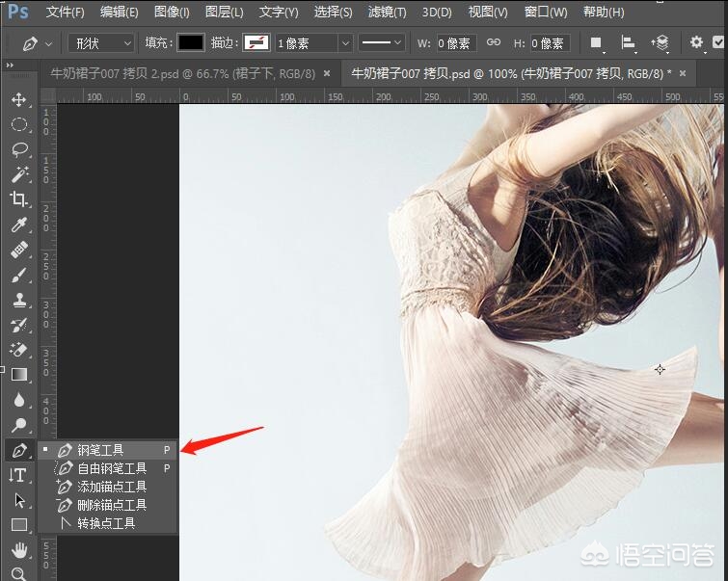728x581 pixels.
Task: Open the 3D(D) menu
Action: [x=437, y=12]
